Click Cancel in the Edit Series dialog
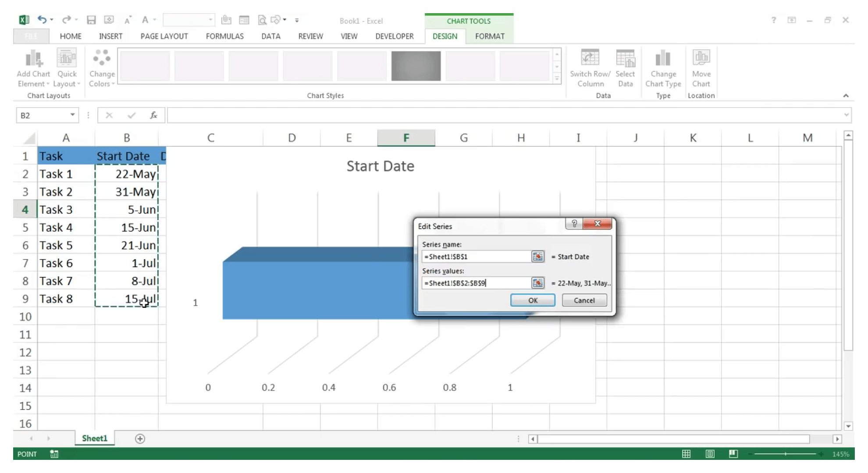868x473 pixels. coord(583,300)
